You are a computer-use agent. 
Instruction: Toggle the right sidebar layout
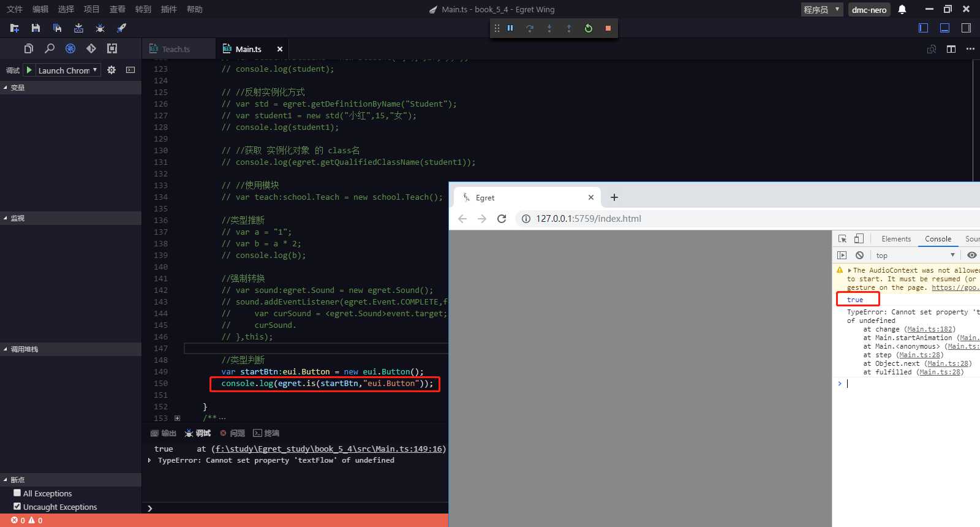pyautogui.click(x=966, y=28)
